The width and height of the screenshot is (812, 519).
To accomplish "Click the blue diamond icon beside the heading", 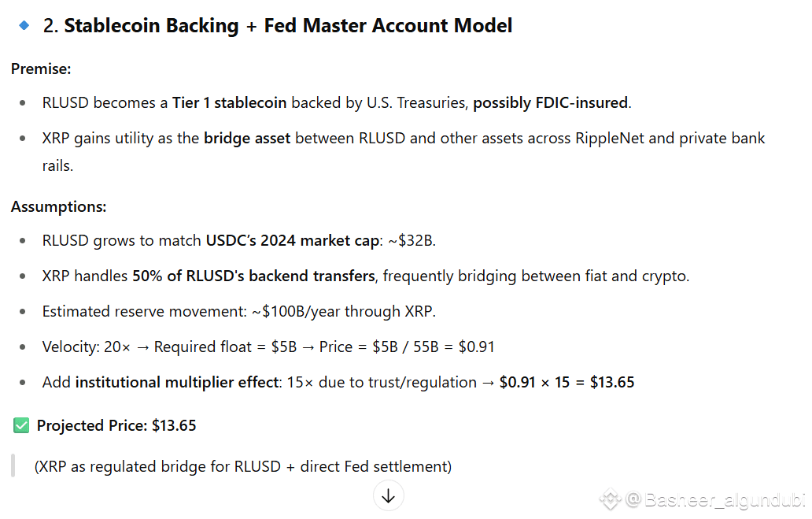I will coord(24,25).
